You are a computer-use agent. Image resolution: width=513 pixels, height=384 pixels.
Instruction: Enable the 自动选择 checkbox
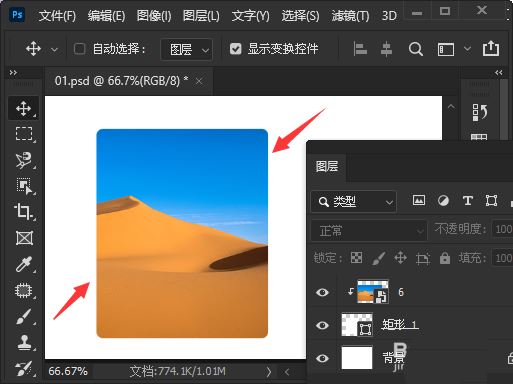click(79, 49)
